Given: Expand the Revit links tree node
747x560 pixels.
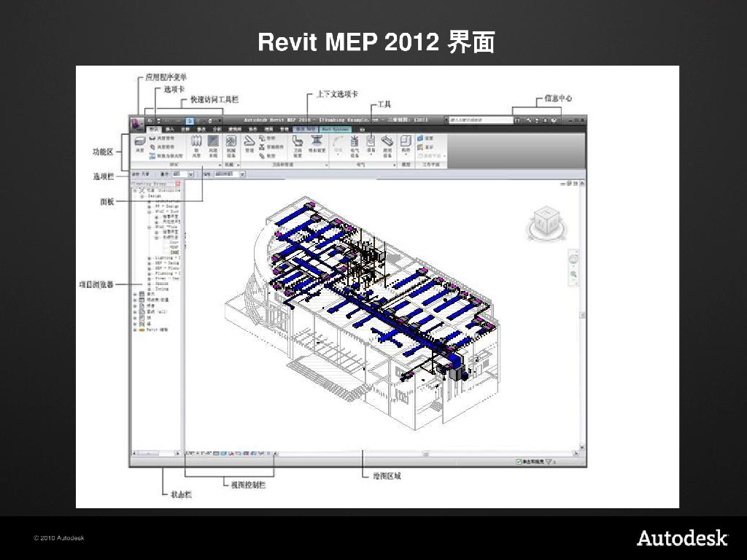Looking at the screenshot, I should pos(133,330).
